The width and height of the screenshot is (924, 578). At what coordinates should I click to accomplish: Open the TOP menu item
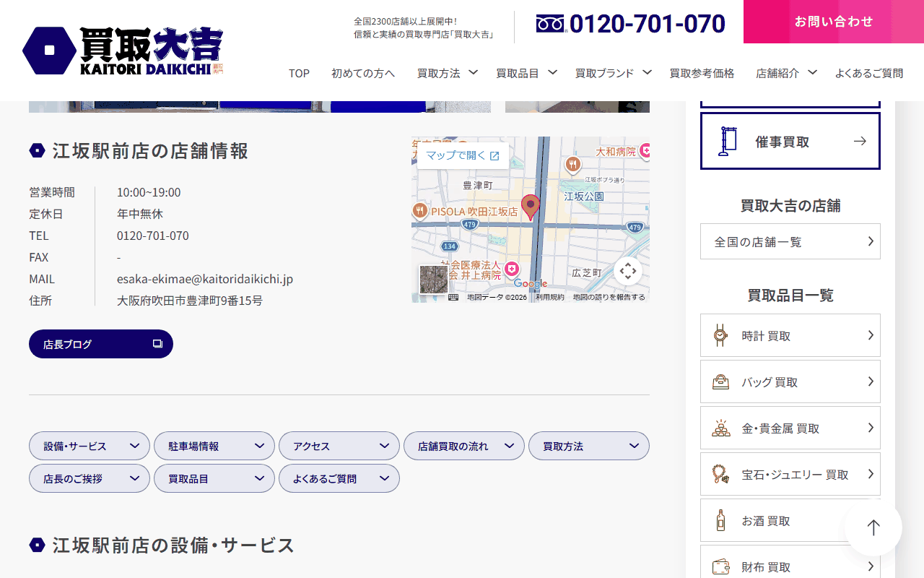pos(299,73)
